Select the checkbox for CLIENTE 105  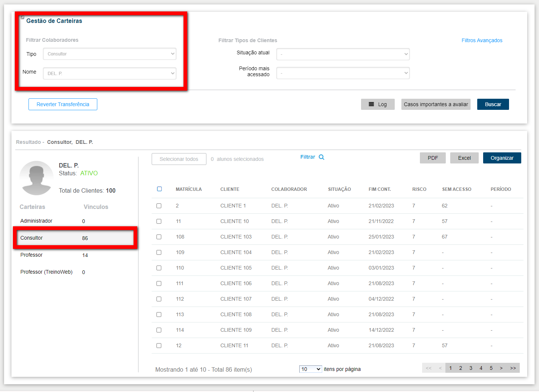point(159,268)
